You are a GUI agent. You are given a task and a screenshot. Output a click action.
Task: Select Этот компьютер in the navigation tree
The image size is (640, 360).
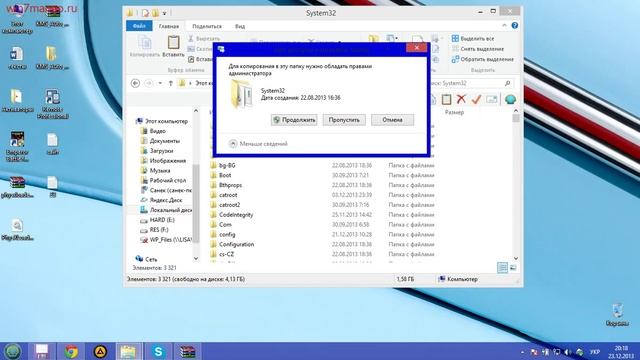(x=162, y=121)
